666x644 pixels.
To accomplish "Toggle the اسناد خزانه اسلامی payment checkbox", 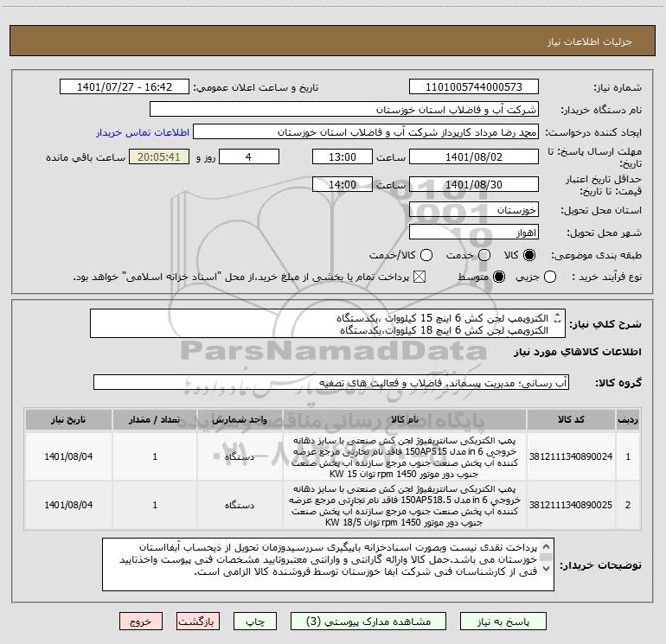I will 419,277.
